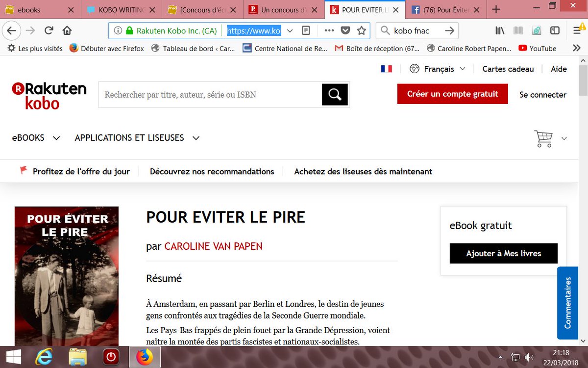This screenshot has width=588, height=368.
Task: Save page to Pocket icon
Action: pyautogui.click(x=345, y=30)
